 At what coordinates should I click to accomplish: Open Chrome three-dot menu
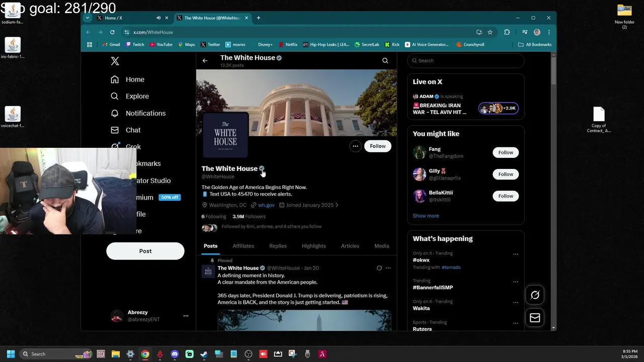tap(549, 32)
